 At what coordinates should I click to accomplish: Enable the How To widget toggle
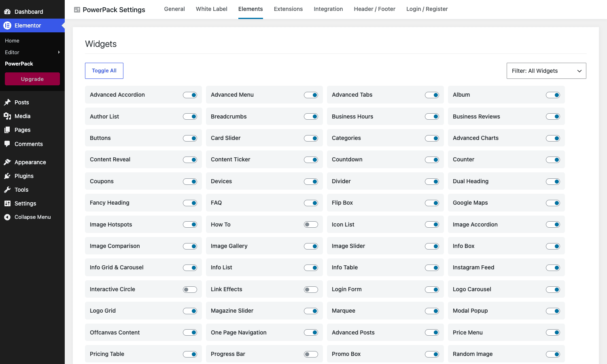click(311, 224)
